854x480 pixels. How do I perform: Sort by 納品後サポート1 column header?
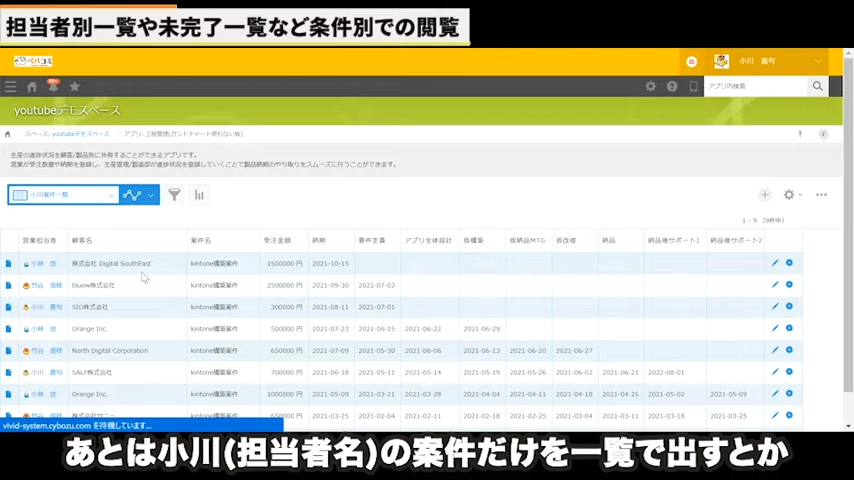(674, 240)
